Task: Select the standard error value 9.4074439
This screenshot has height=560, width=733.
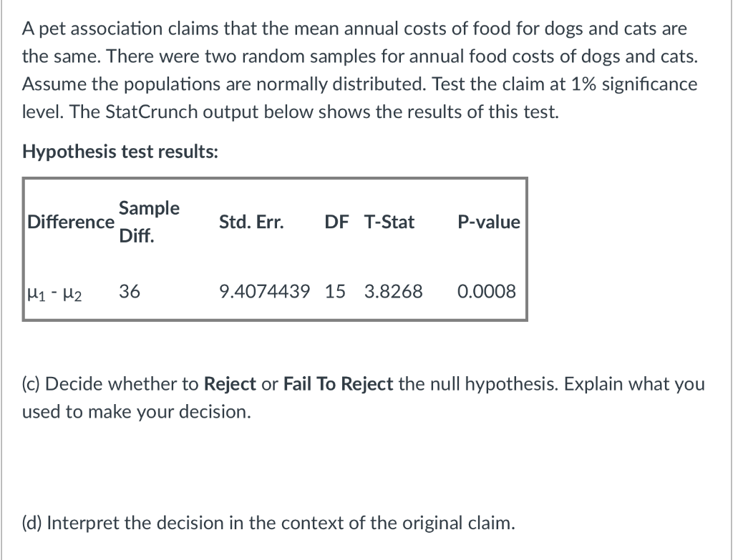Action: pyautogui.click(x=265, y=291)
